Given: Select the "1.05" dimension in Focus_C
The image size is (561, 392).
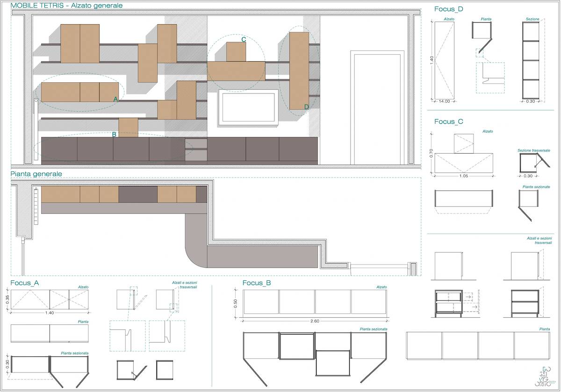Looking at the screenshot, I should [x=463, y=177].
